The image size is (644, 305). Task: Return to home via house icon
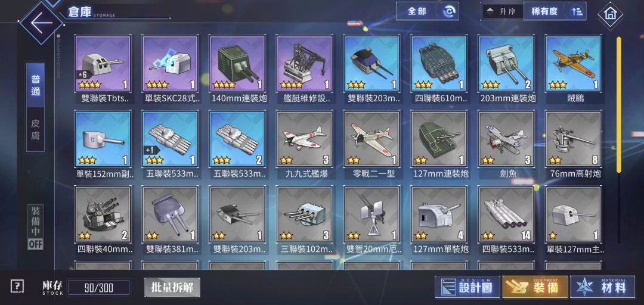click(x=611, y=14)
